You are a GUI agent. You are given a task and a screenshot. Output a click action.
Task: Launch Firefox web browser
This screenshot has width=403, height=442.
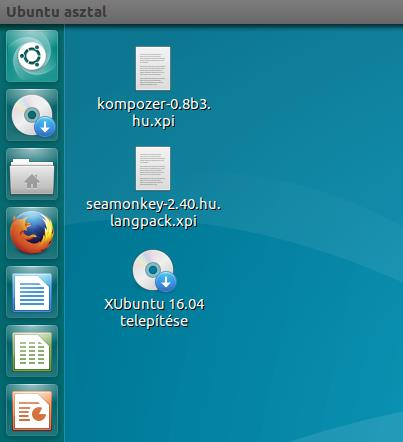(32, 233)
